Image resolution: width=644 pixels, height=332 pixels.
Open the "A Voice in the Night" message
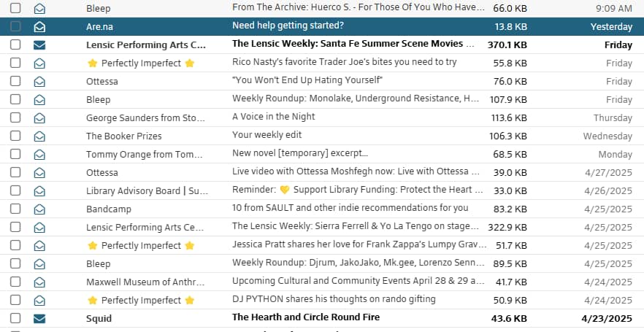pyautogui.click(x=274, y=117)
